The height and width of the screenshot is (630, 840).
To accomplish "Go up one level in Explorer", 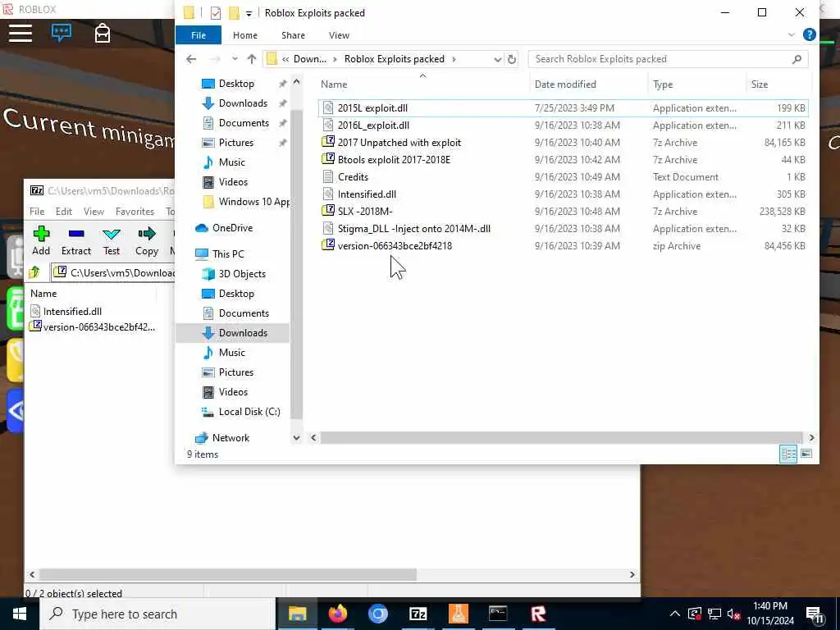I will [x=252, y=59].
